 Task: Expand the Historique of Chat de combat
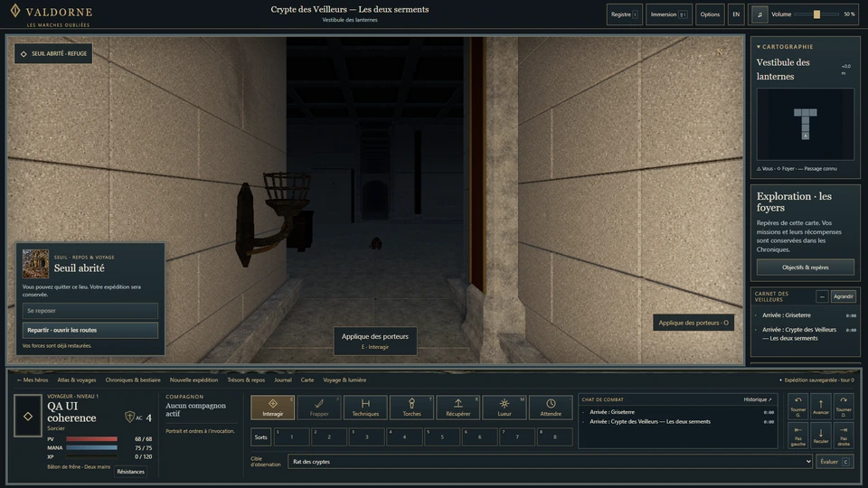[758, 399]
